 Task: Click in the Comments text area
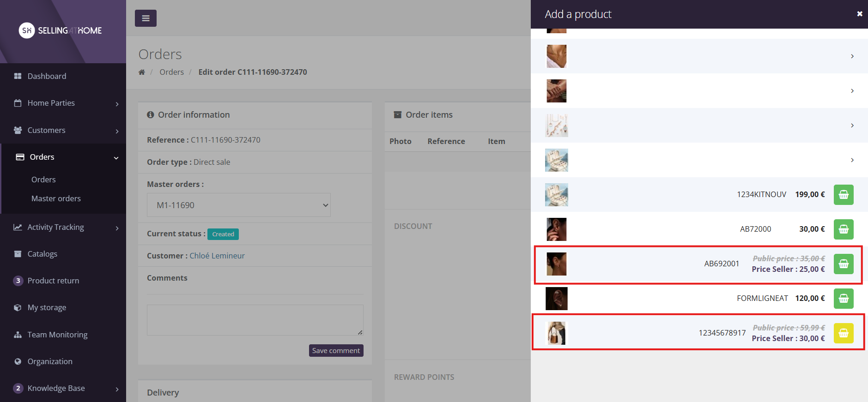coord(255,319)
